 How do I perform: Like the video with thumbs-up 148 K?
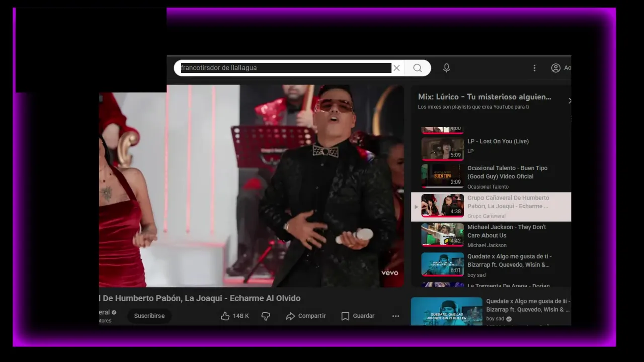[234, 316]
